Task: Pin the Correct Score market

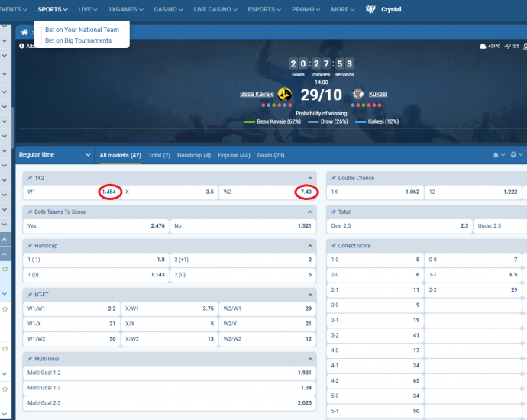Action: [333, 246]
